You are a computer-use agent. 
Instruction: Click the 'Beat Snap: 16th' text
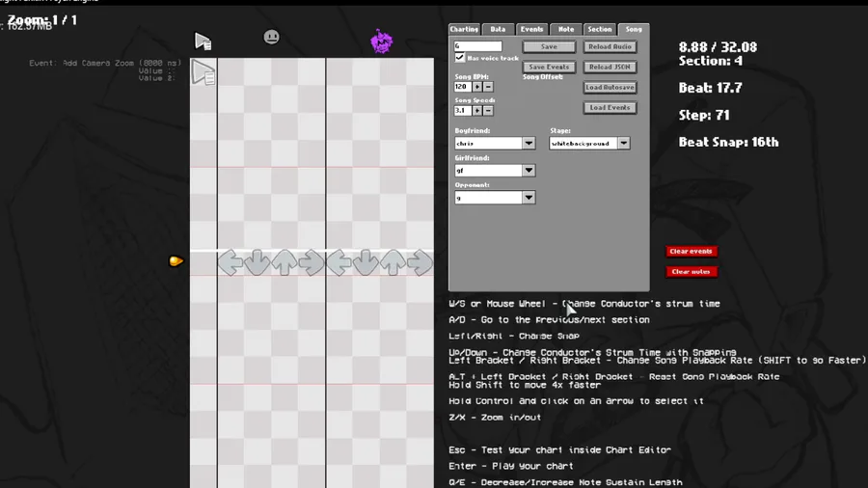tap(728, 142)
